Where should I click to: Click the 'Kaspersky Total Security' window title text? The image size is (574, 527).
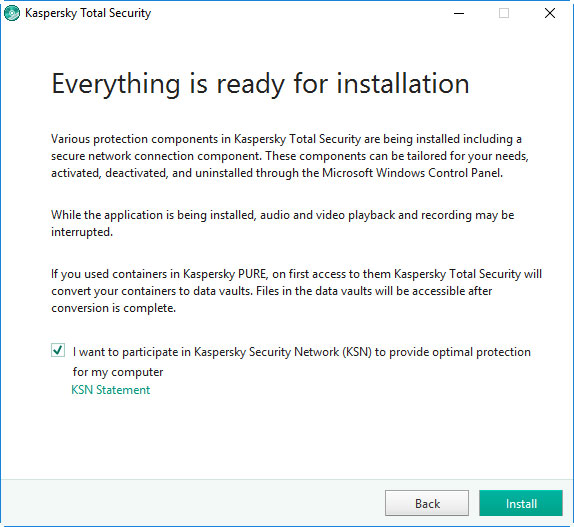(x=88, y=13)
